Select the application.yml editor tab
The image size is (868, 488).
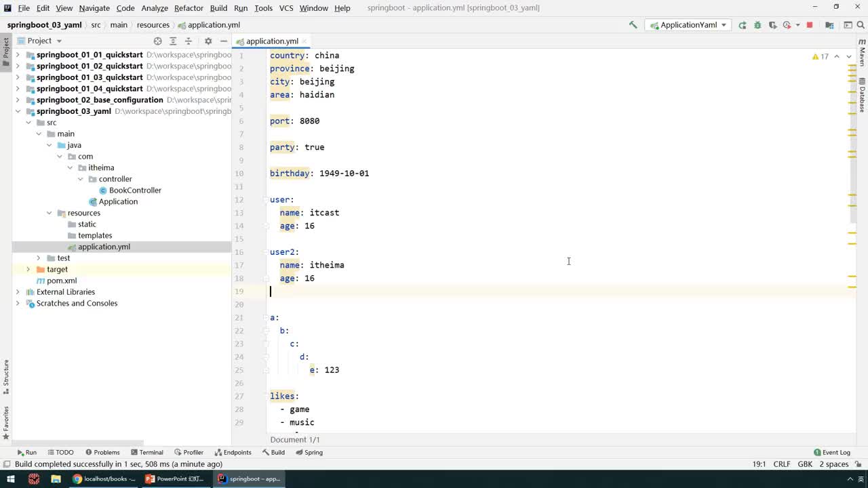[272, 41]
